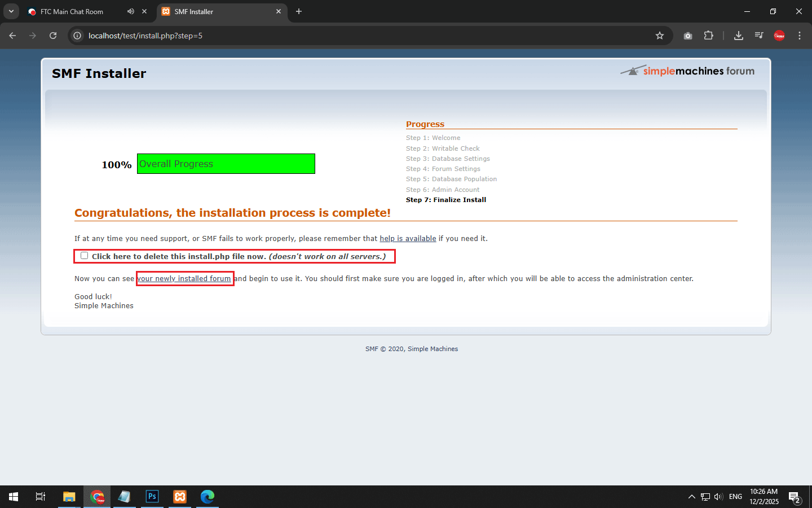
Task: View site information icon in address bar
Action: coord(78,36)
